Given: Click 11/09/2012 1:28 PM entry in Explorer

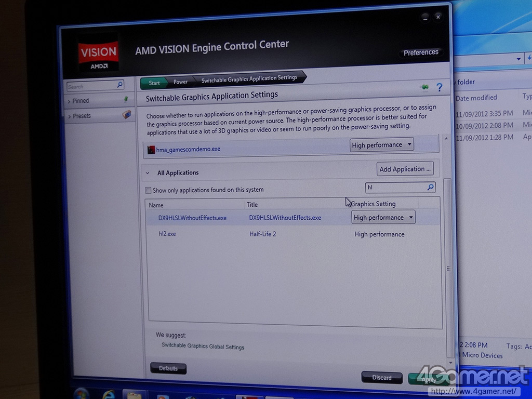Looking at the screenshot, I should pyautogui.click(x=484, y=137).
